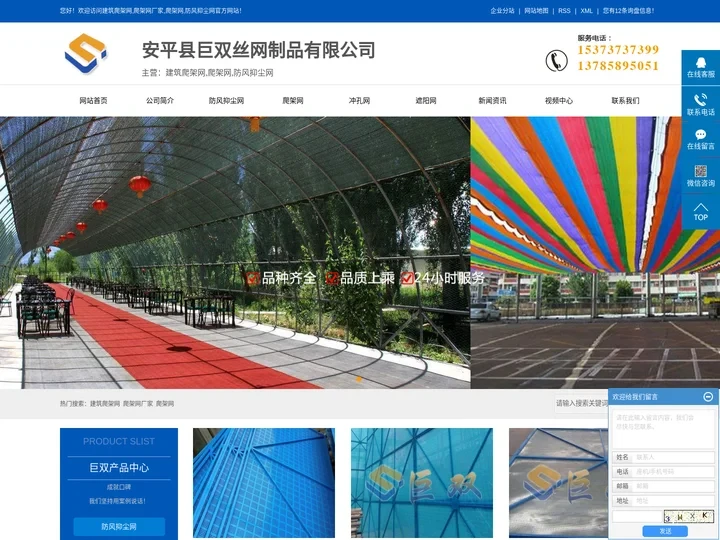Click the last hot search term 爬架网
Image resolution: width=720 pixels, height=540 pixels.
click(165, 404)
